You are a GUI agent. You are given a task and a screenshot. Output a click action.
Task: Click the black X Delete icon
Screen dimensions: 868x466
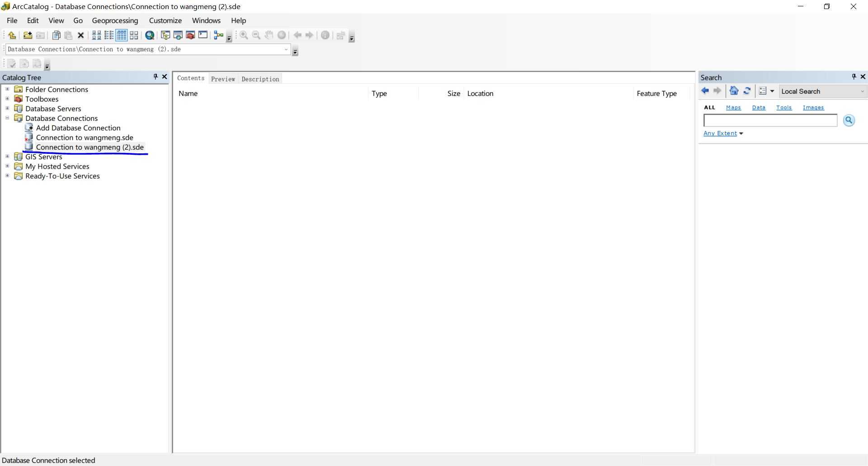pos(81,35)
